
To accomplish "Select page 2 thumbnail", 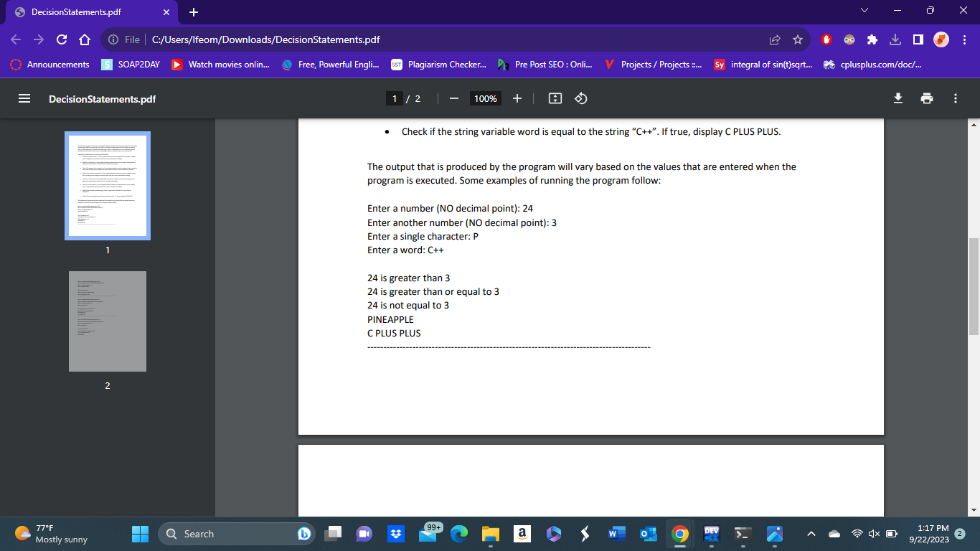I will coord(108,321).
